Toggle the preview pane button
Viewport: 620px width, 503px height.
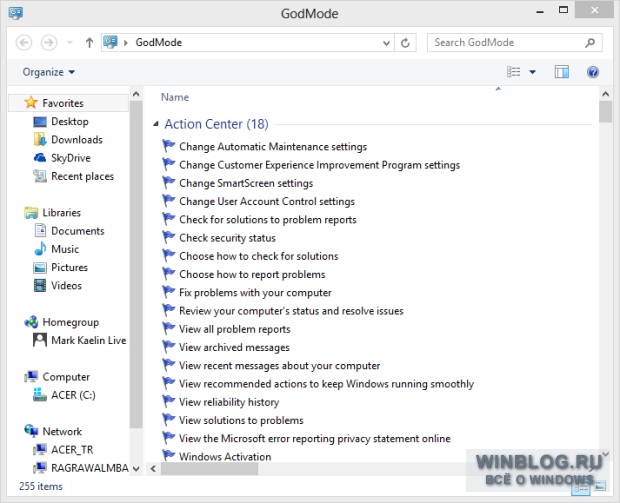point(561,72)
